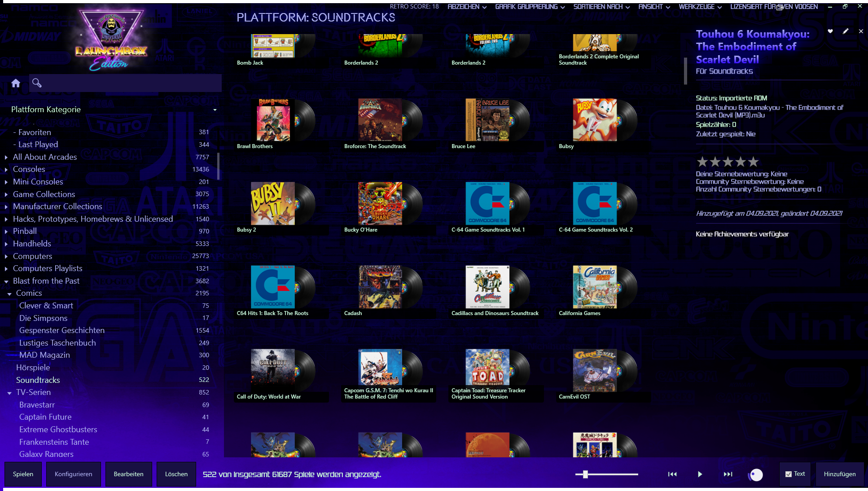The height and width of the screenshot is (491, 868).
Task: Skip to next track
Action: click(x=728, y=474)
